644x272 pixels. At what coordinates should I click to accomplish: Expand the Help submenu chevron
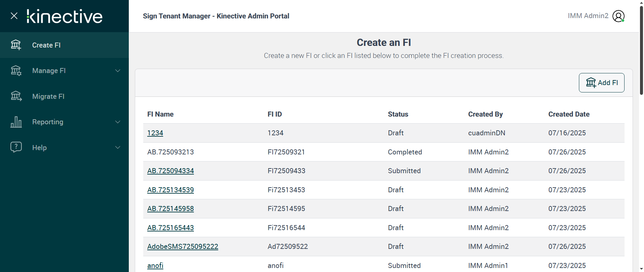[x=118, y=147]
